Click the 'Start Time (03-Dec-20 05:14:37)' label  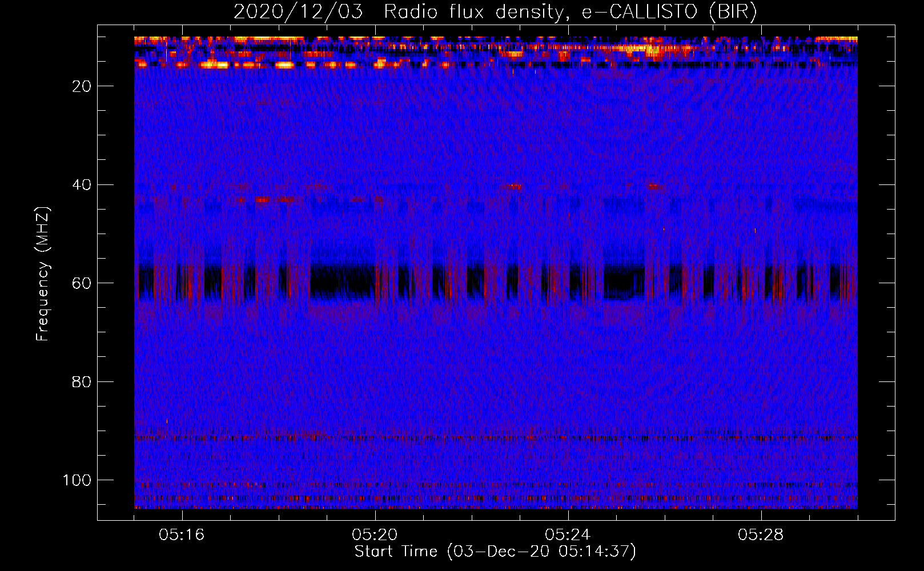(x=495, y=552)
